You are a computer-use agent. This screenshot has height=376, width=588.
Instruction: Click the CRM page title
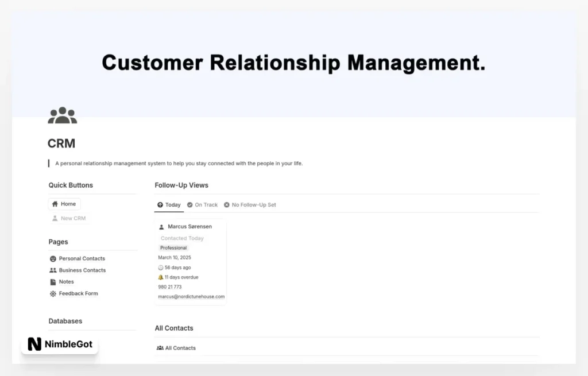(x=61, y=144)
